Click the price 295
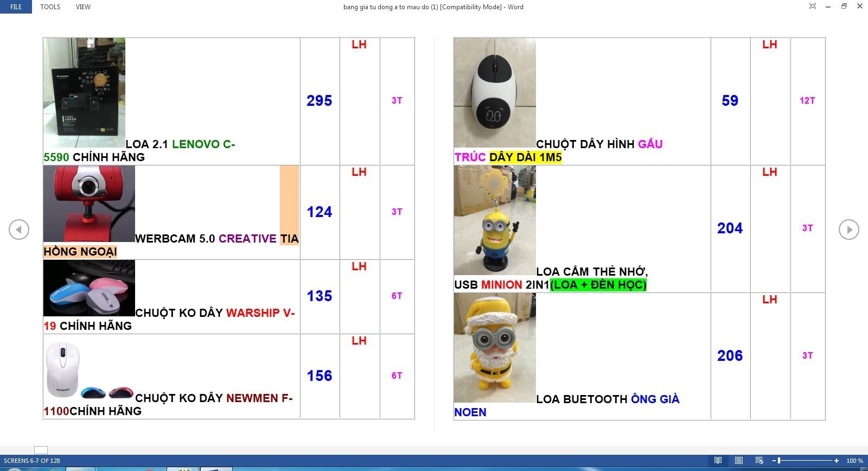The width and height of the screenshot is (868, 471). [320, 101]
